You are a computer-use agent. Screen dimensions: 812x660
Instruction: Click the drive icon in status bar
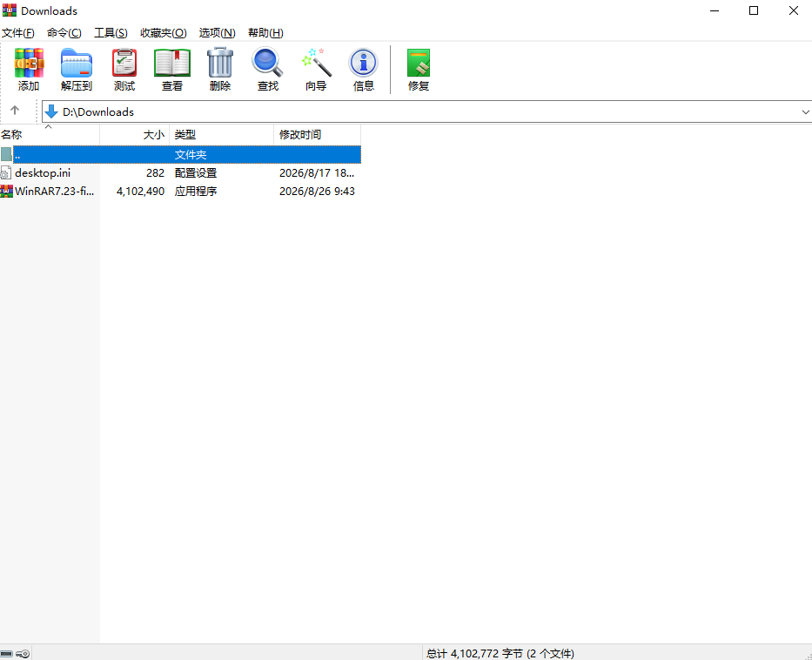pyautogui.click(x=6, y=654)
